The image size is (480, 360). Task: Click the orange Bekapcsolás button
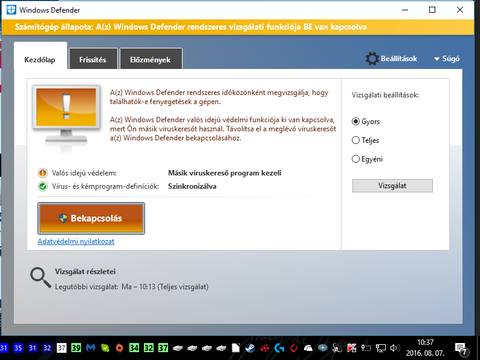pyautogui.click(x=91, y=218)
